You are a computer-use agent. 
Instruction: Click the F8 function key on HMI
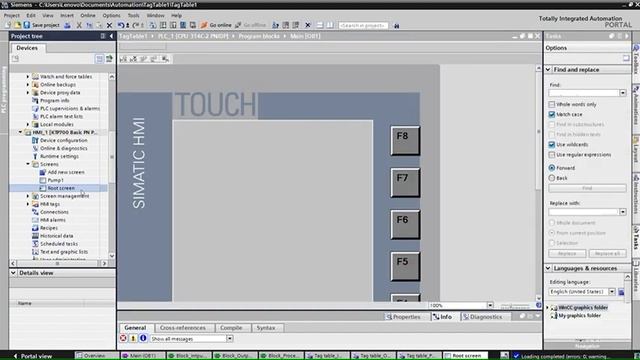click(405, 141)
